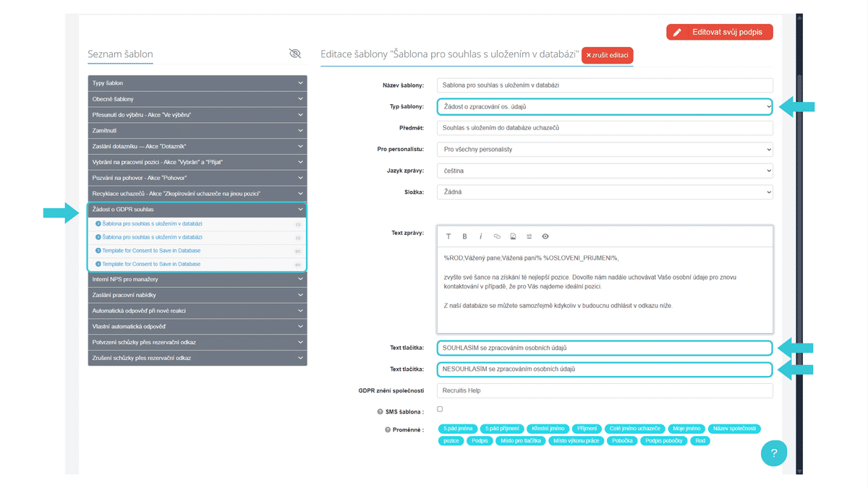Click the help icon next to SMS šablona
This screenshot has width=868, height=488.
(x=379, y=411)
